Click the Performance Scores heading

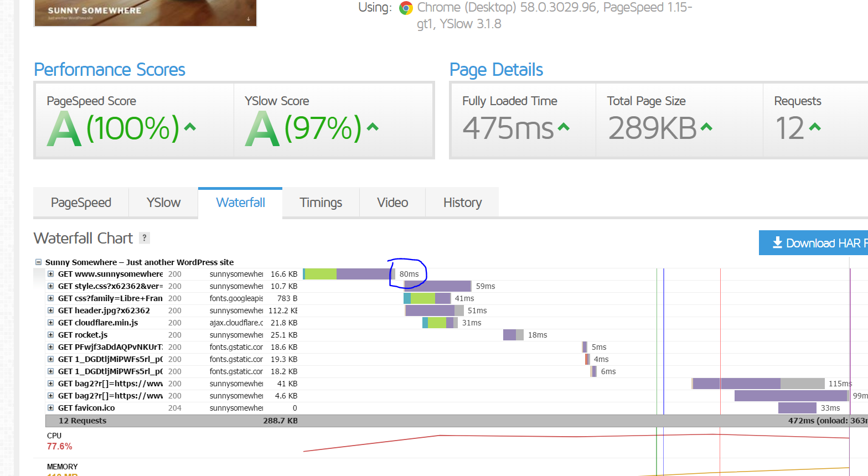tap(110, 70)
